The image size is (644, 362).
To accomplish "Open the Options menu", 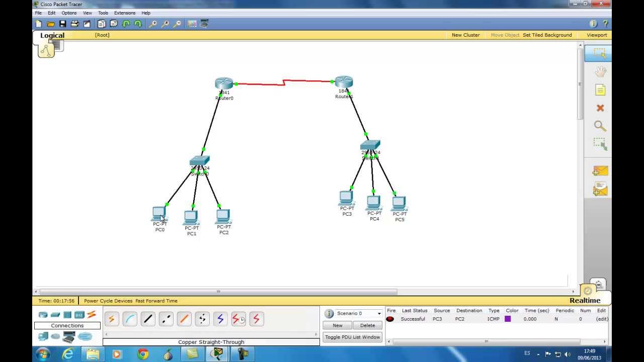I will coord(69,13).
